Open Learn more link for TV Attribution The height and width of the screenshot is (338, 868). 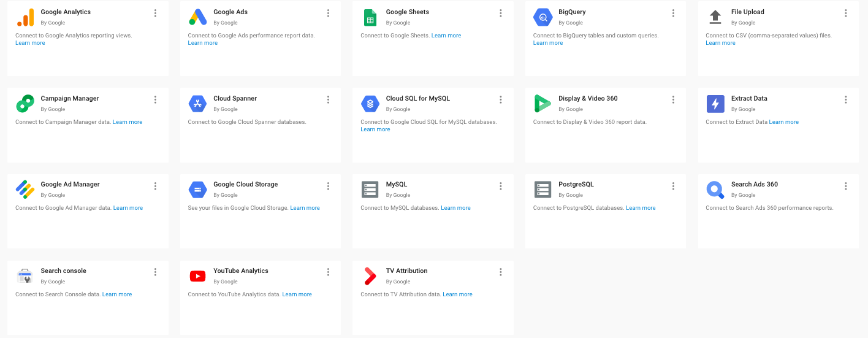pyautogui.click(x=458, y=294)
